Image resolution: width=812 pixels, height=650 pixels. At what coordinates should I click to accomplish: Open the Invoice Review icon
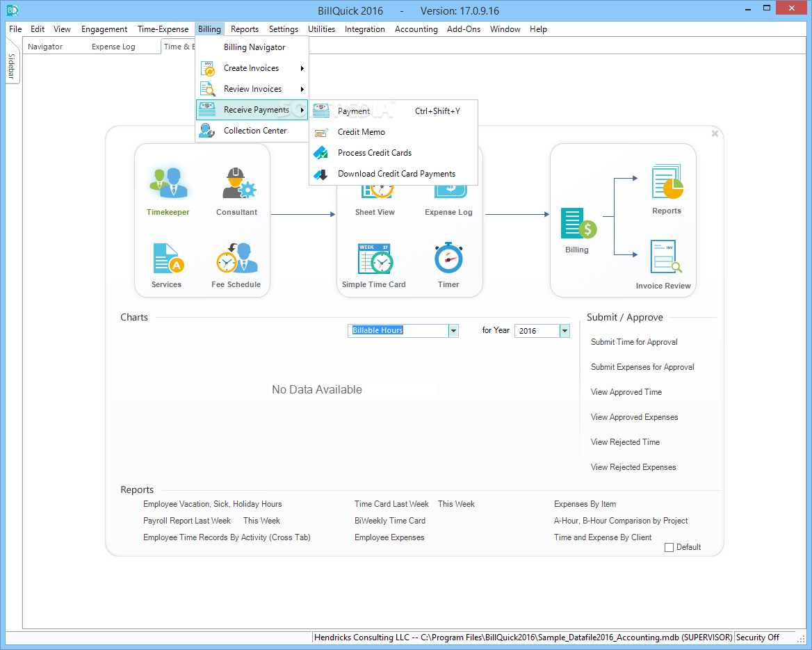point(665,257)
